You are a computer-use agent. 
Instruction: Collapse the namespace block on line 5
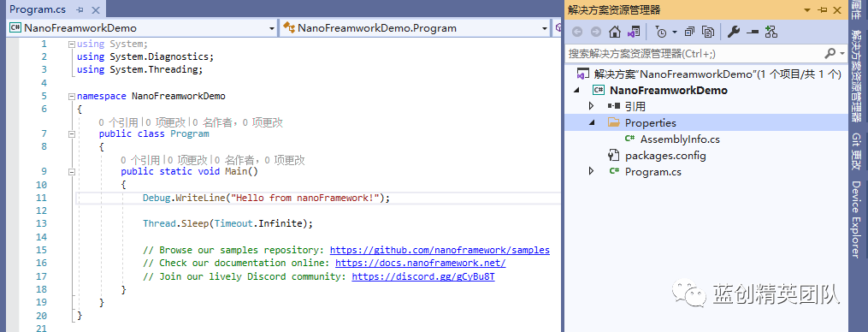(71, 96)
